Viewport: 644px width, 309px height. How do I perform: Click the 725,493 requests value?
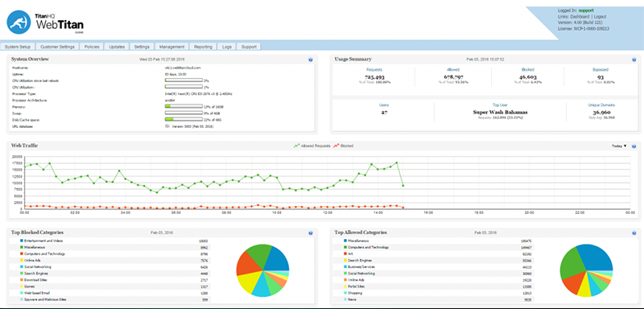[x=374, y=76]
